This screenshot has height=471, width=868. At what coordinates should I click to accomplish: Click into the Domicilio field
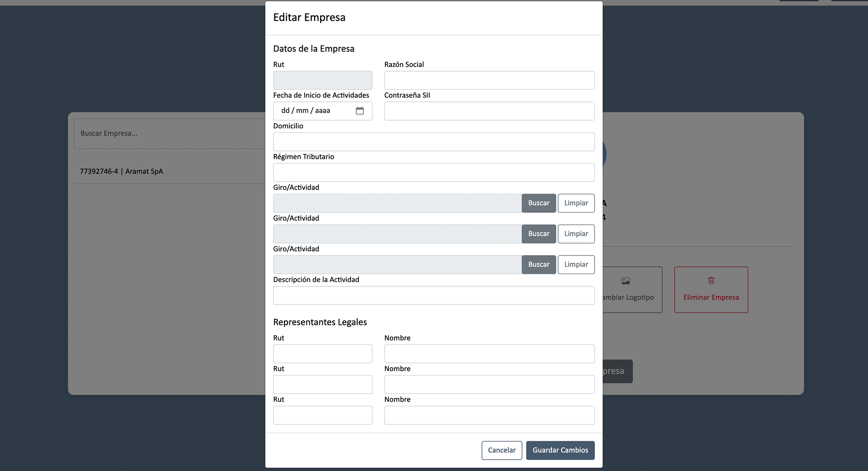coord(434,142)
